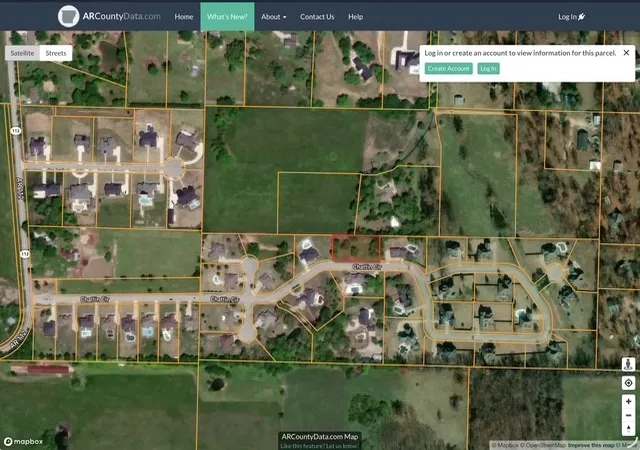Click the Create Account button
640x450 pixels.
[x=449, y=69]
